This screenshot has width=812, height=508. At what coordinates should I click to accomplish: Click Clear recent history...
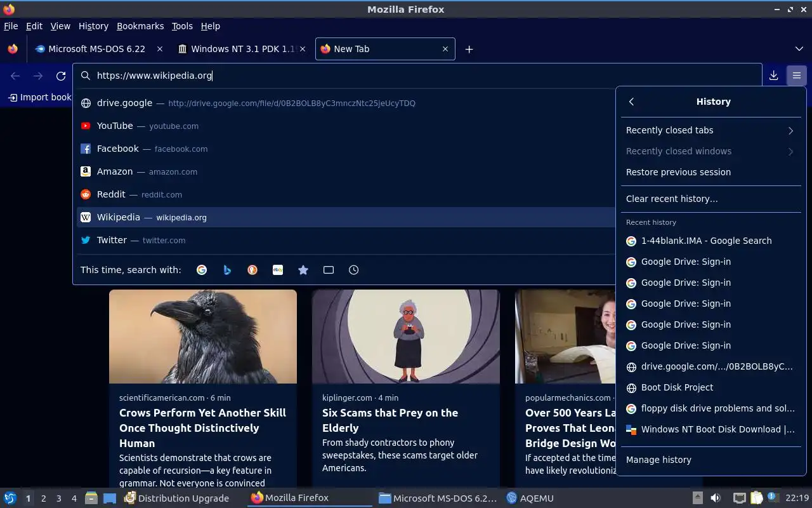pyautogui.click(x=710, y=199)
